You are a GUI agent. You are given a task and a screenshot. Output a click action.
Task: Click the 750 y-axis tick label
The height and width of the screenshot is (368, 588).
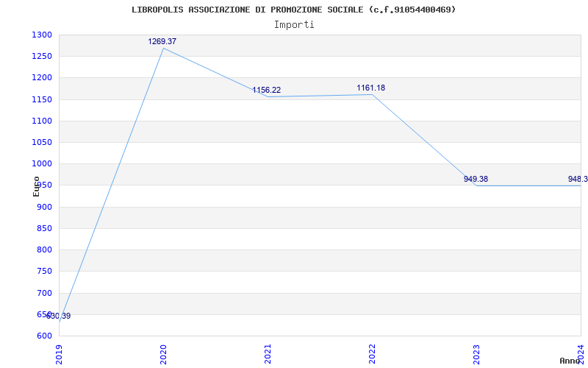tap(44, 271)
